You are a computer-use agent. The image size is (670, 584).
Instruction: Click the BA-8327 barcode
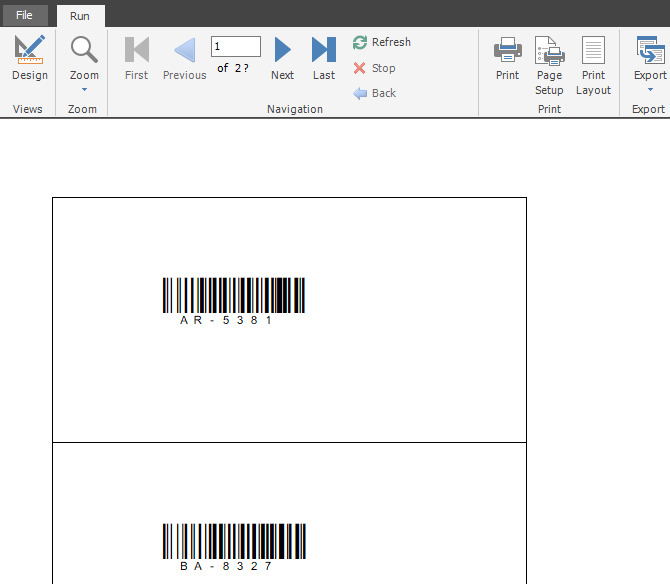[234, 541]
